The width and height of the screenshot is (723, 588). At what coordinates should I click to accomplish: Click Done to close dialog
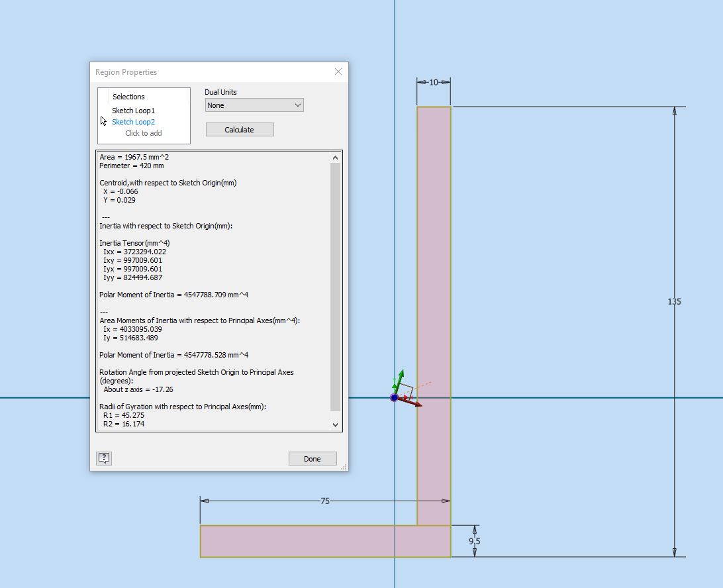(312, 458)
